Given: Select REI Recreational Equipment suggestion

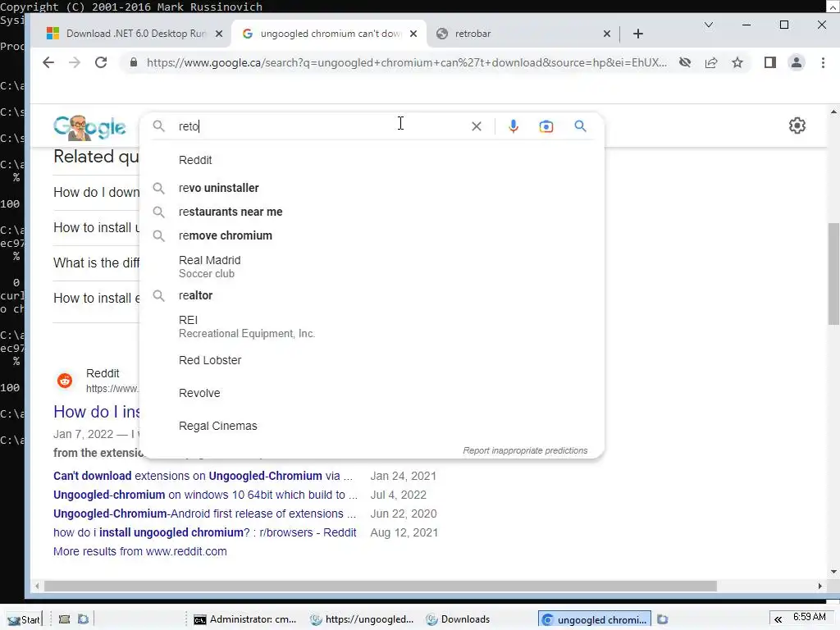Looking at the screenshot, I should point(372,326).
